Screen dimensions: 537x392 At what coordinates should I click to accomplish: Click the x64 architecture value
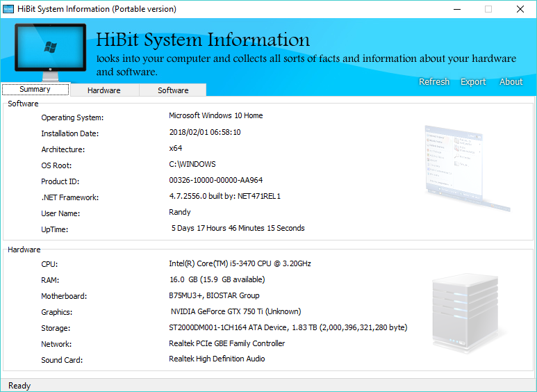coord(175,148)
